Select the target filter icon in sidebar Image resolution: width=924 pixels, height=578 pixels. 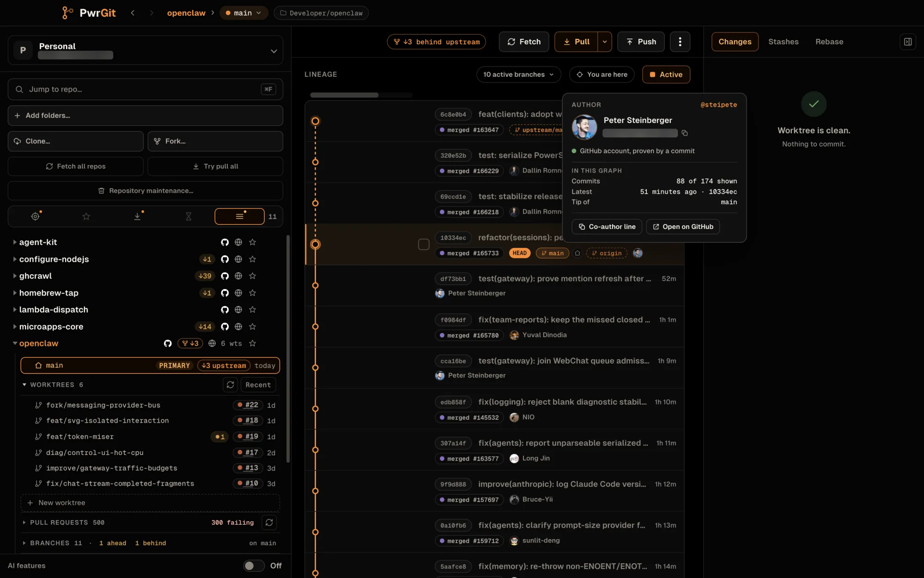(x=35, y=216)
